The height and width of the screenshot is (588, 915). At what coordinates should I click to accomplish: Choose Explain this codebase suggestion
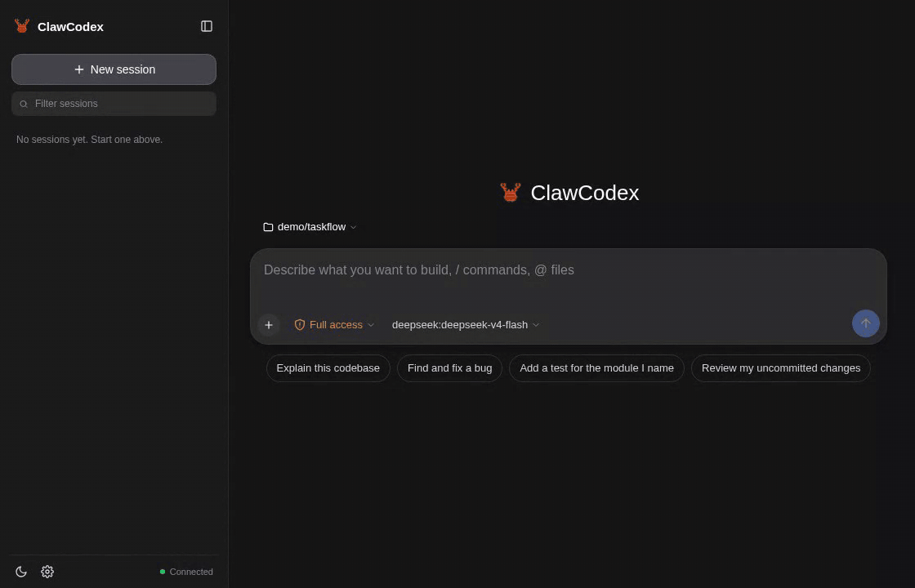tap(328, 368)
